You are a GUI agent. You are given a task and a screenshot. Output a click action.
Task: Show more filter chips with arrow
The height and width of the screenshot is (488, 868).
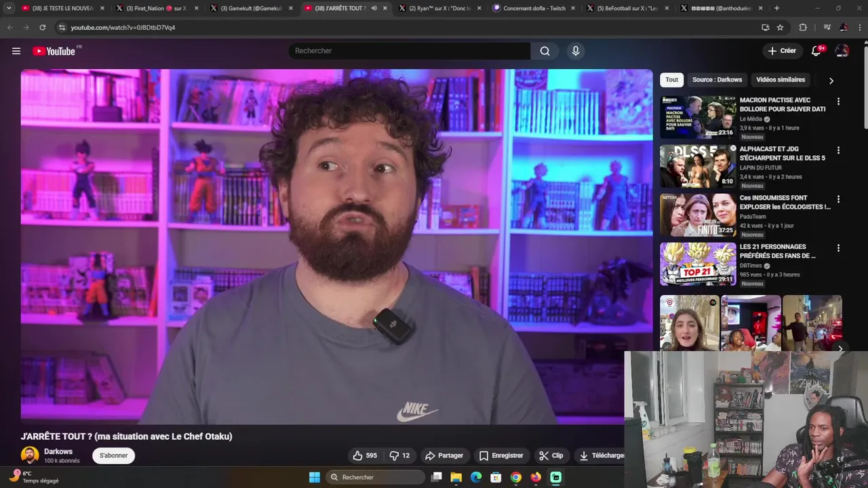831,81
